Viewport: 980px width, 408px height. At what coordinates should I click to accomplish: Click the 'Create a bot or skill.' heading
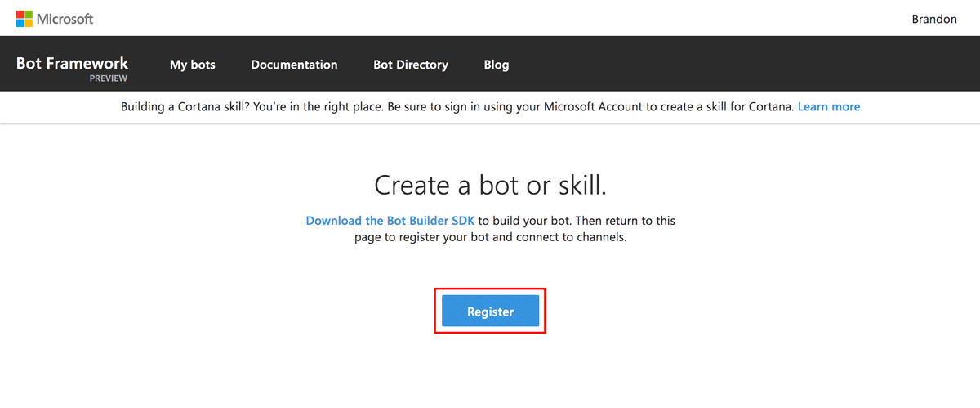(x=490, y=185)
